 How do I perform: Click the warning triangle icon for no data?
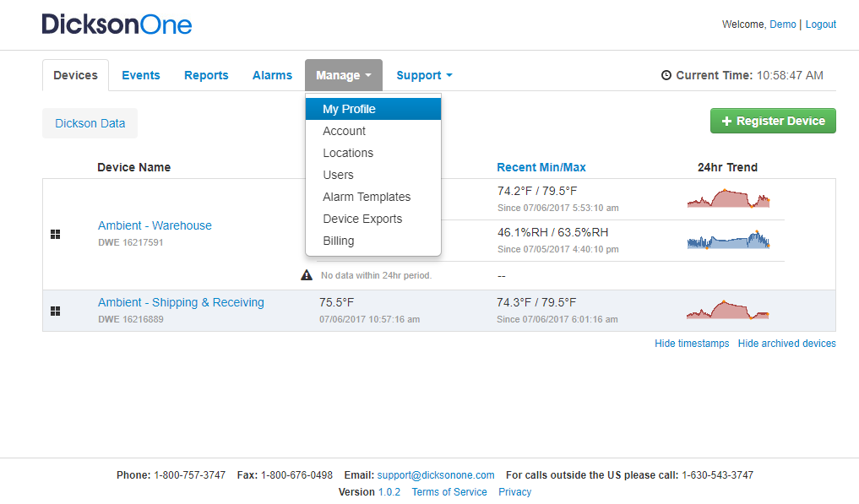[x=307, y=275]
